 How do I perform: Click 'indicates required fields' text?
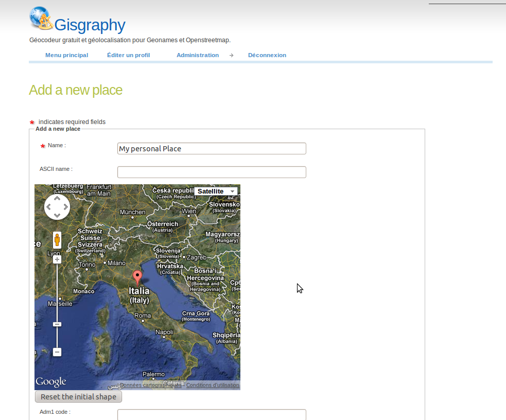[72, 122]
